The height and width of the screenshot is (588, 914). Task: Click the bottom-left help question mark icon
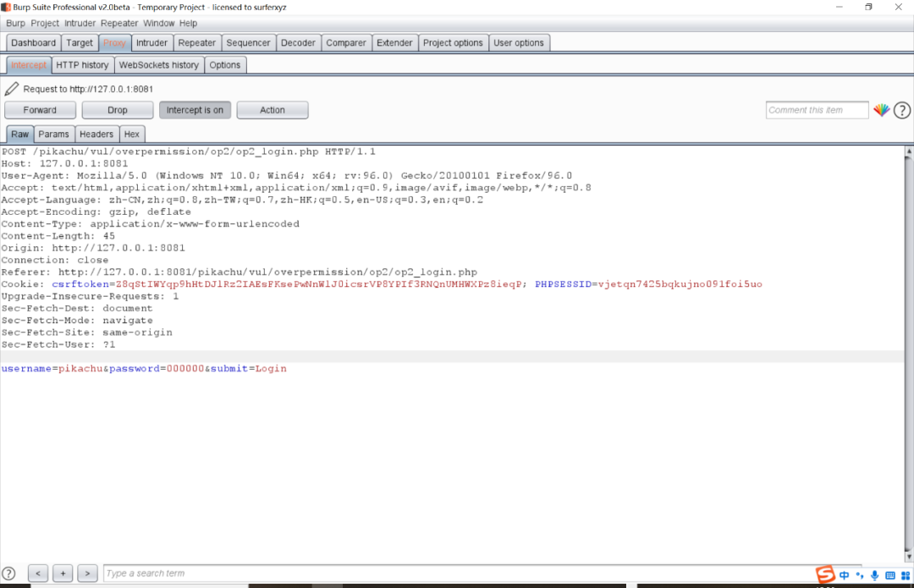tap(8, 574)
